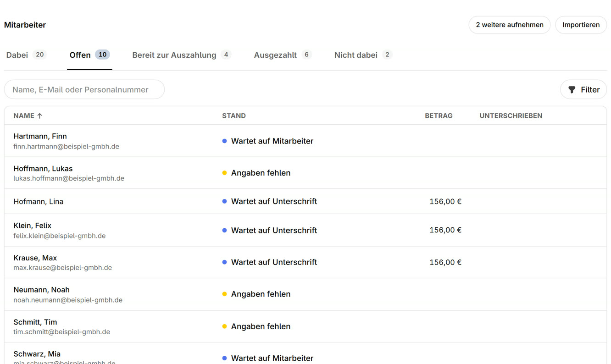Select the Hoffmann, Lukas name
This screenshot has width=611, height=364.
tap(43, 169)
